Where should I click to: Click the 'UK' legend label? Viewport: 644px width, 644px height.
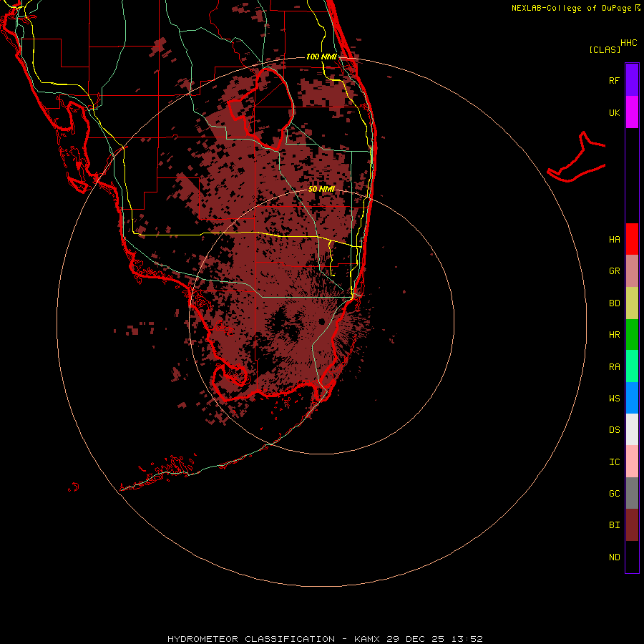coord(614,112)
